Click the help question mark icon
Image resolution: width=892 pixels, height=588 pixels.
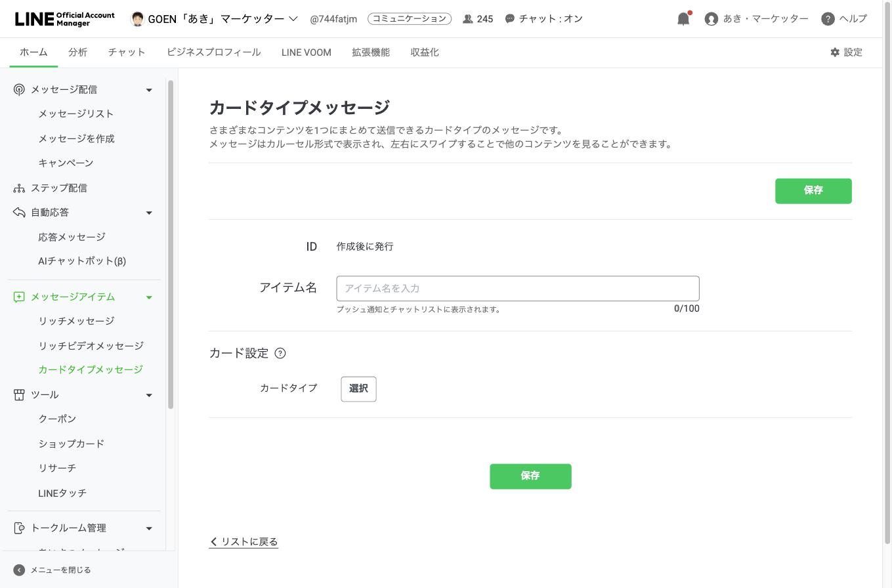828,19
